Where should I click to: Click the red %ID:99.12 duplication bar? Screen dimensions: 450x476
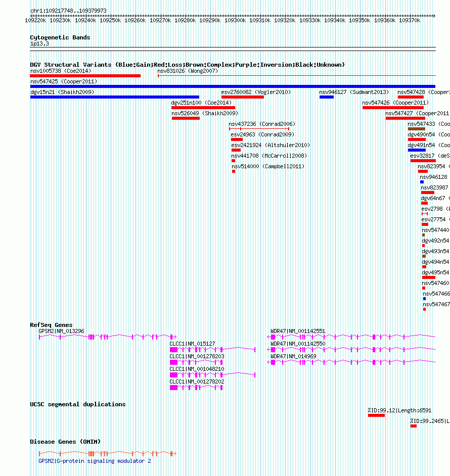click(x=376, y=415)
